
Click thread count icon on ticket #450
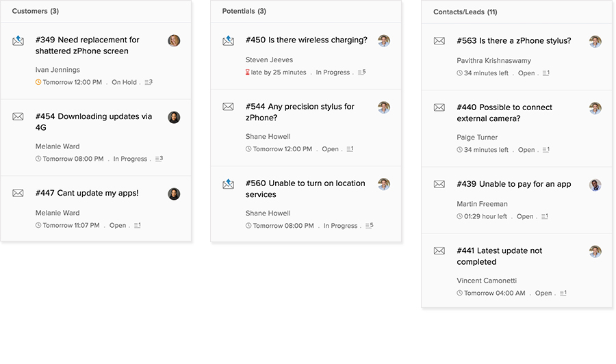pyautogui.click(x=362, y=73)
